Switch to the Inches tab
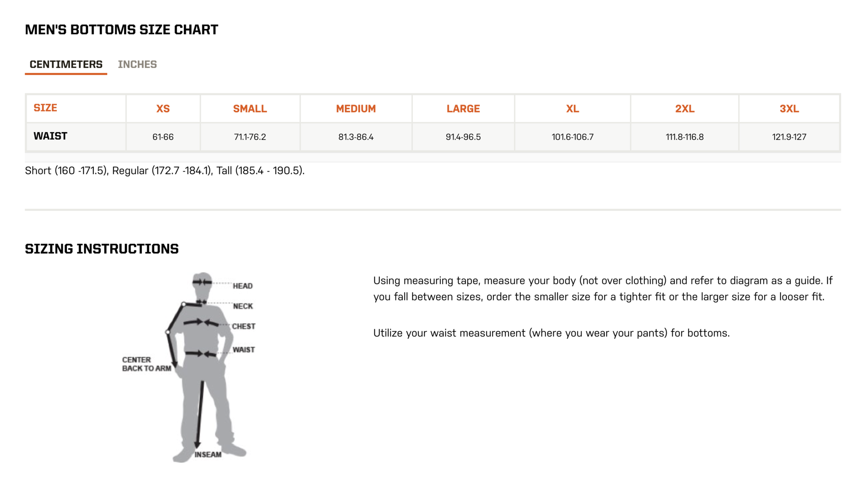868x503 pixels. point(137,64)
